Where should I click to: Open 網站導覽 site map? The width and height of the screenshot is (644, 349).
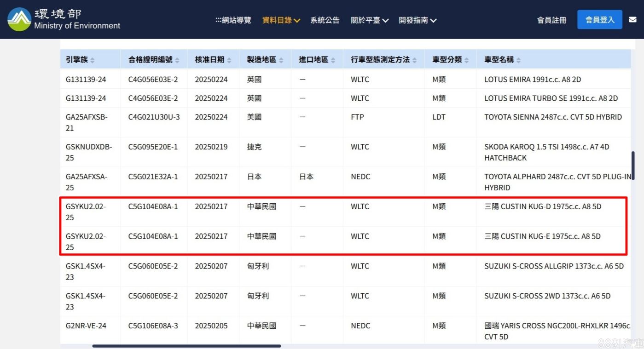pos(233,20)
